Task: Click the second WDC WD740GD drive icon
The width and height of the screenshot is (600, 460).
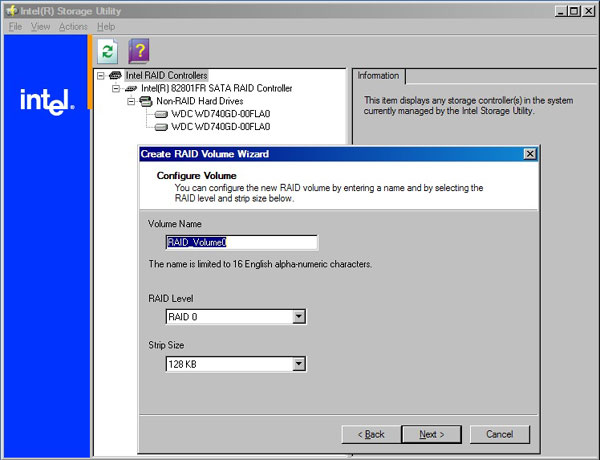Action: tap(161, 127)
